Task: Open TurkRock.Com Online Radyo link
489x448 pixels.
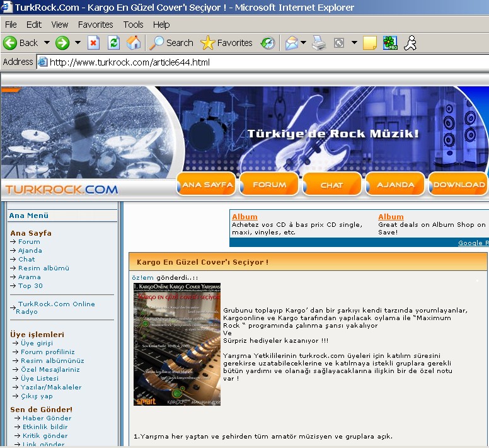Action: (55, 307)
